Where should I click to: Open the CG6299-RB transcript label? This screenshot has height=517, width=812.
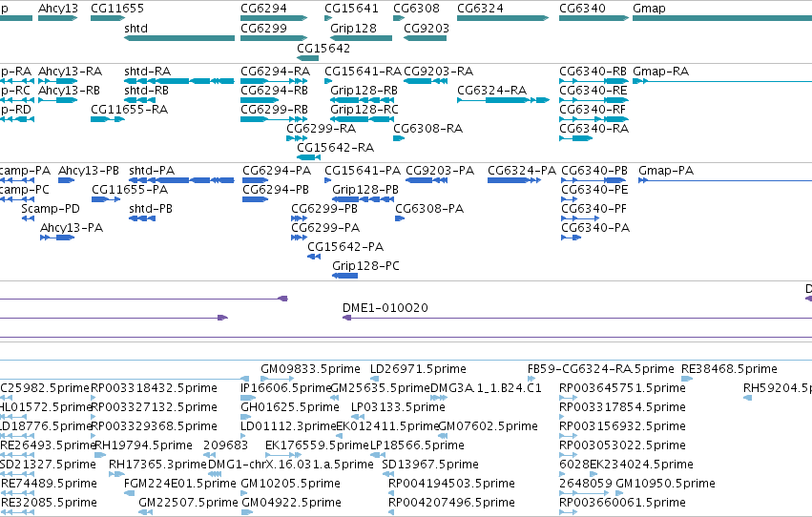[275, 110]
